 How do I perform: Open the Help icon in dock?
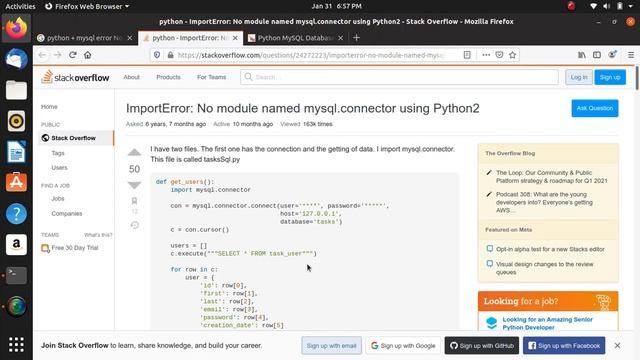pos(16,213)
